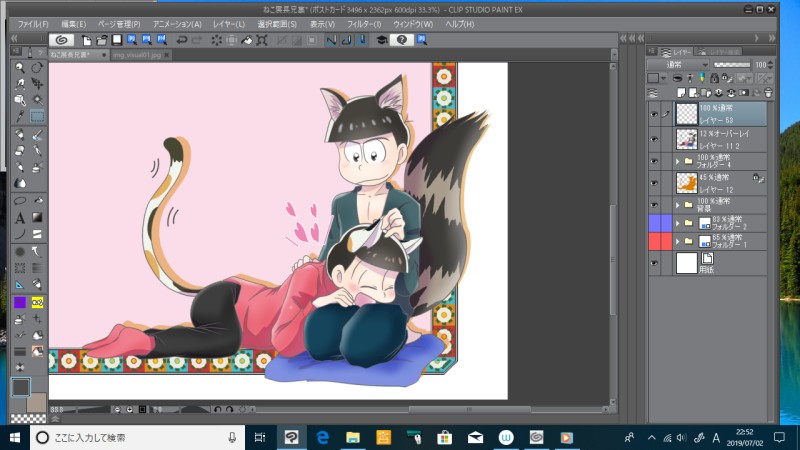Adjust the layer opacity slider
The image size is (800, 450).
click(732, 65)
